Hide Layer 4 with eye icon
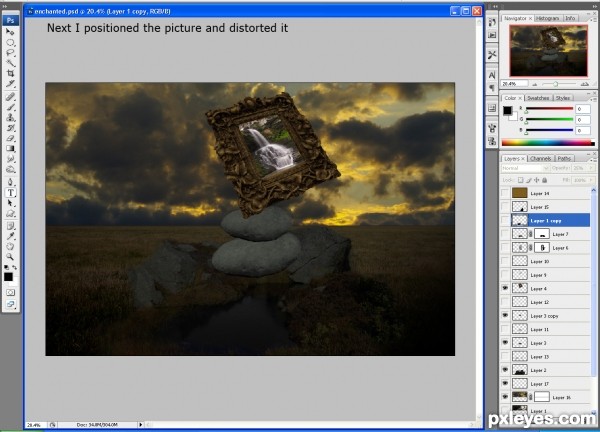Image resolution: width=600 pixels, height=432 pixels. [505, 288]
